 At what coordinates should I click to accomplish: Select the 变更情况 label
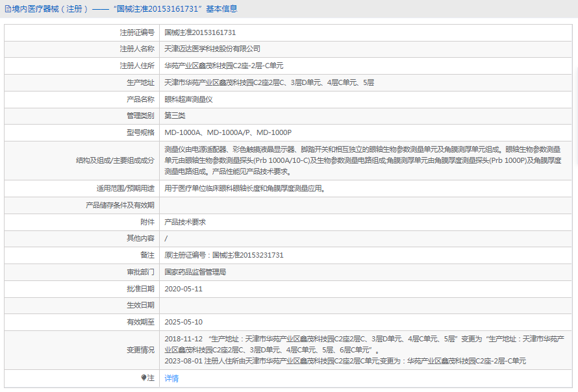[140, 350]
